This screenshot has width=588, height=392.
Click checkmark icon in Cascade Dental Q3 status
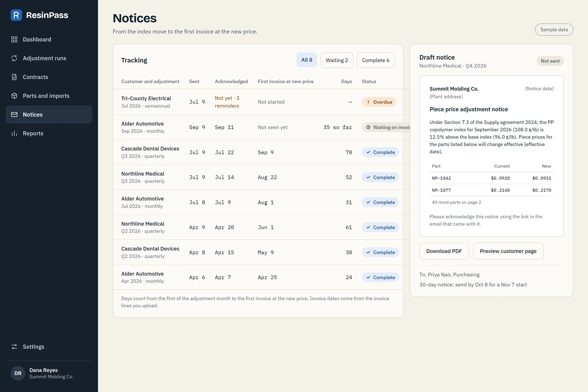point(368,152)
